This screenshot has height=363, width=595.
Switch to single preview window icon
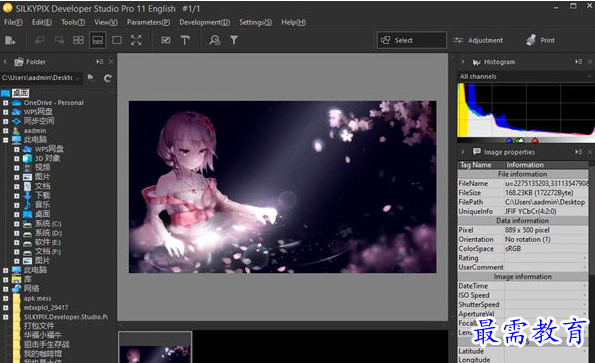pos(117,40)
